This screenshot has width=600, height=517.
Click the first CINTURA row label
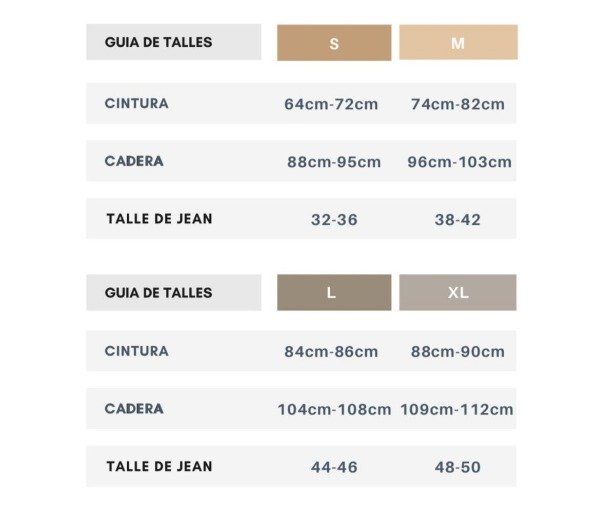[137, 103]
